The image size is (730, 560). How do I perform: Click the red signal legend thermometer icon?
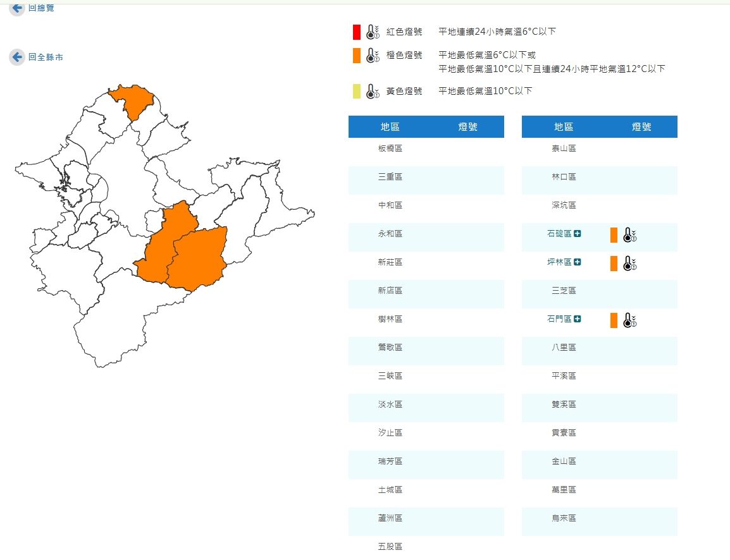pyautogui.click(x=373, y=32)
